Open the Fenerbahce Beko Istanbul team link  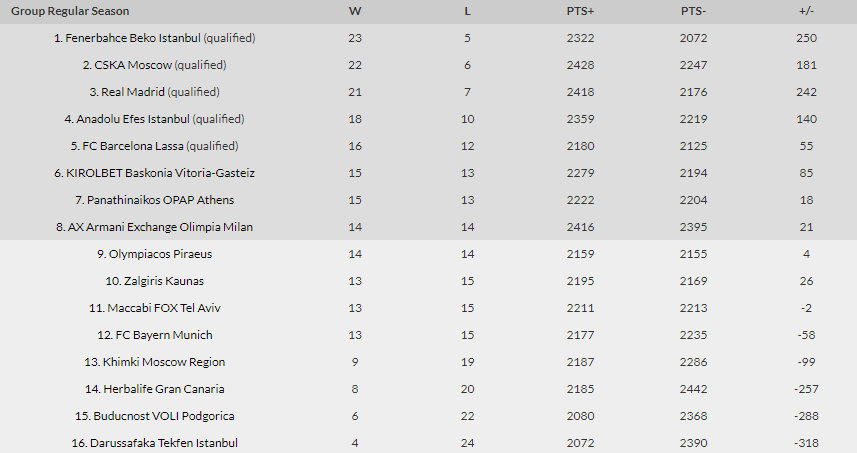pos(133,38)
